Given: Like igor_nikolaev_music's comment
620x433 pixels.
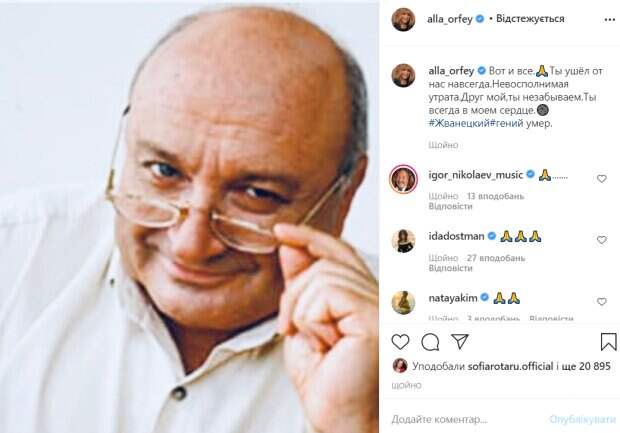Looking at the screenshot, I should pyautogui.click(x=601, y=179).
